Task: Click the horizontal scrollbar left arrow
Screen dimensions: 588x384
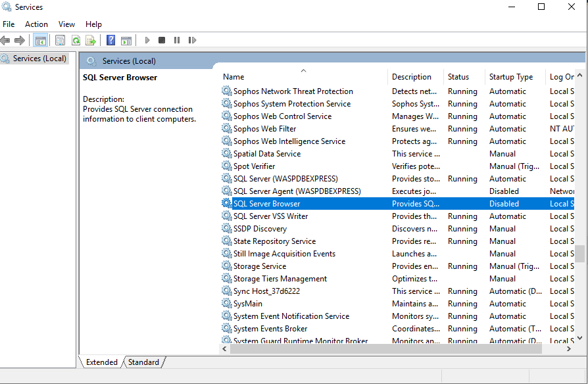Action: click(224, 348)
